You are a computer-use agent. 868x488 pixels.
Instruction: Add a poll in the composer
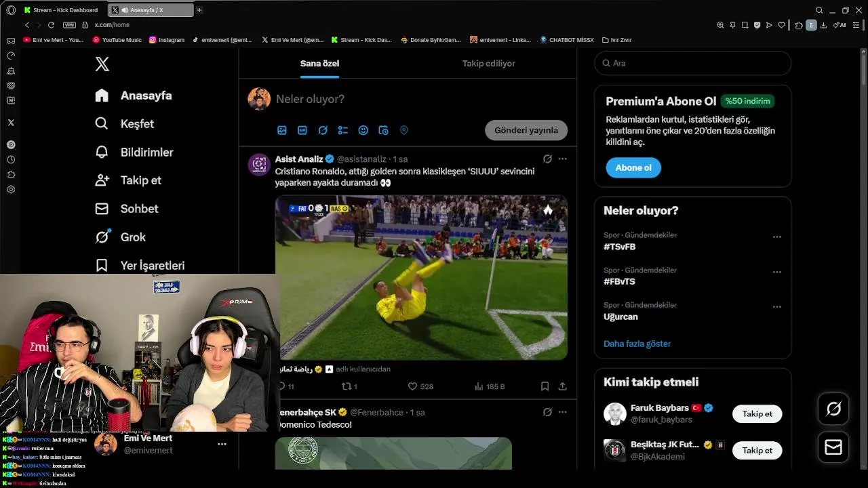343,130
